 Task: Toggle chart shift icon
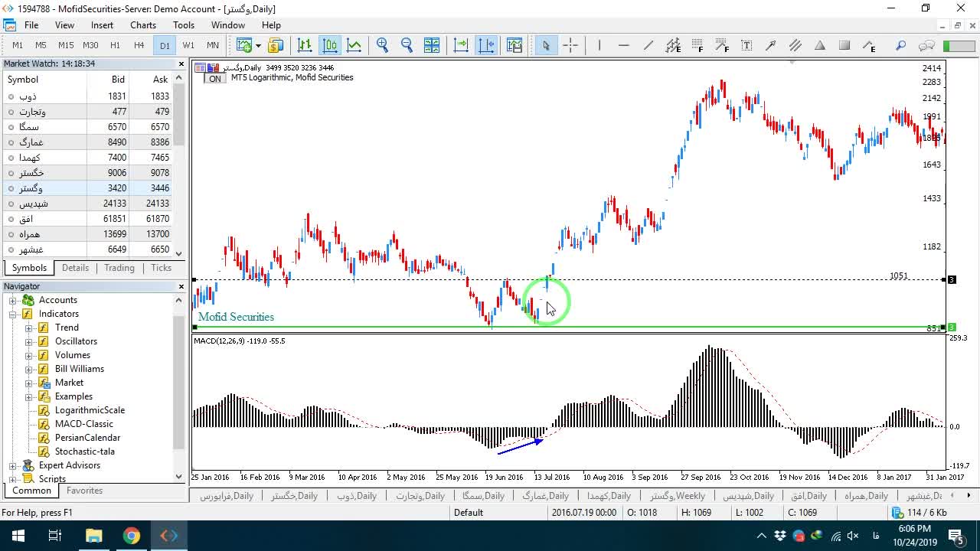pos(486,45)
